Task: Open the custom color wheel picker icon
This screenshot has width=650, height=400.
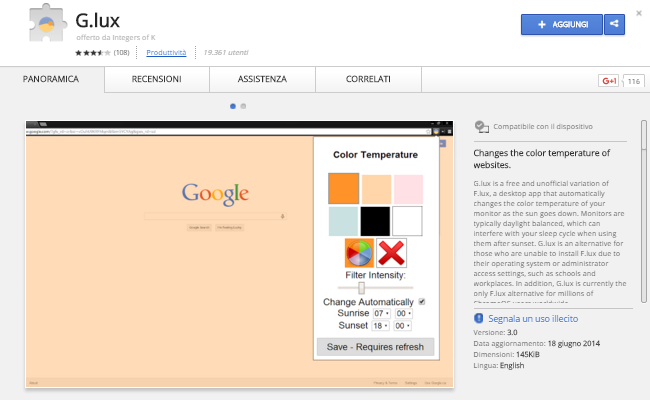Action: pos(359,253)
